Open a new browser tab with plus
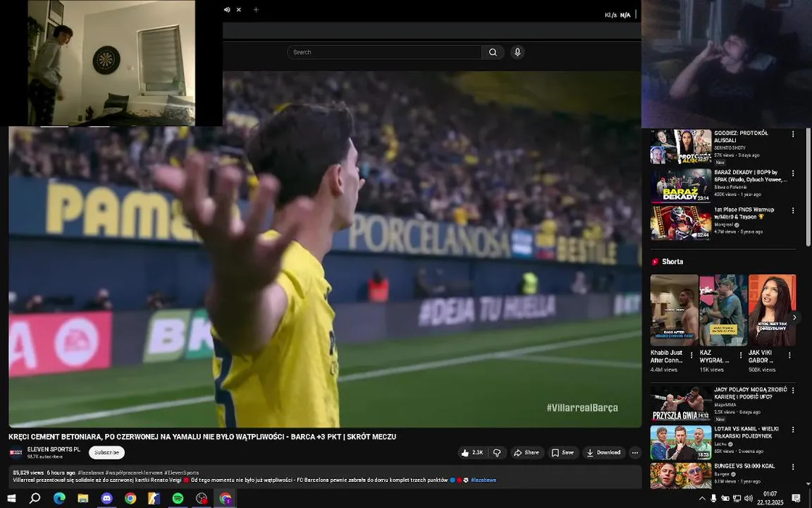Screen dimensions: 812x508 (x=256, y=10)
